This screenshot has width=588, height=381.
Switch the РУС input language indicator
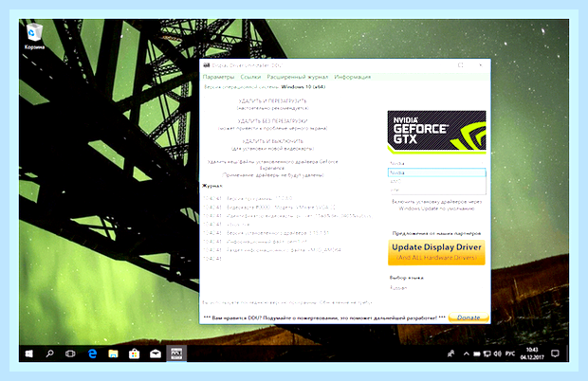click(x=510, y=354)
